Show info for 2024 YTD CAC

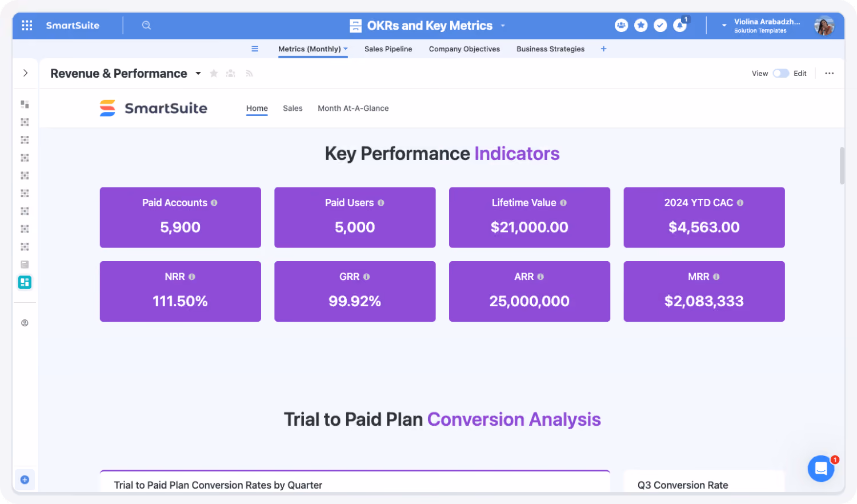740,203
